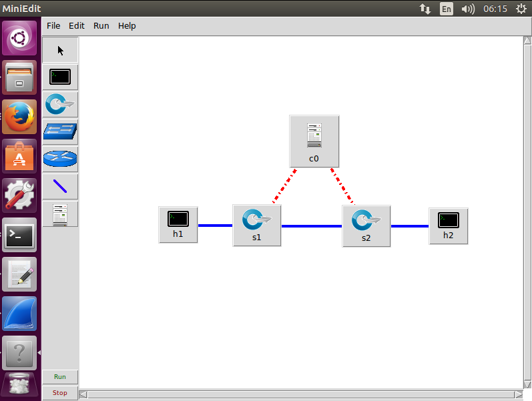
Task: Open the File menu
Action: [x=53, y=26]
